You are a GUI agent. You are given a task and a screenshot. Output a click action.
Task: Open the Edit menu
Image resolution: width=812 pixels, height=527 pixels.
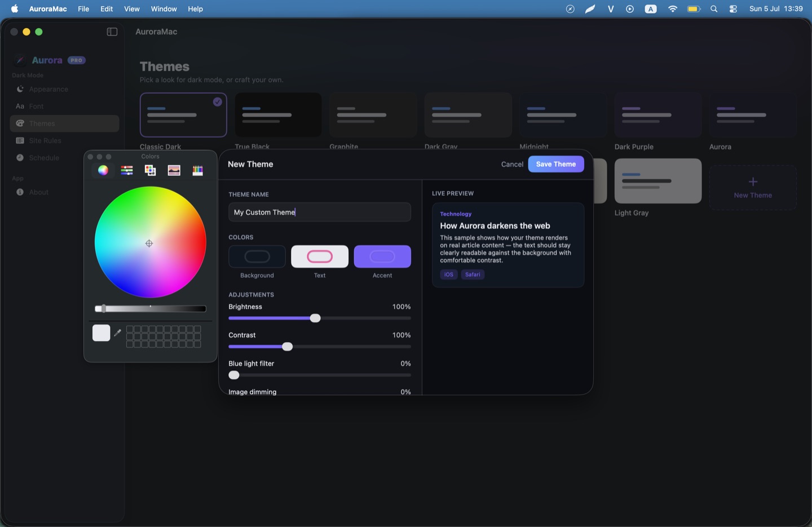click(107, 9)
